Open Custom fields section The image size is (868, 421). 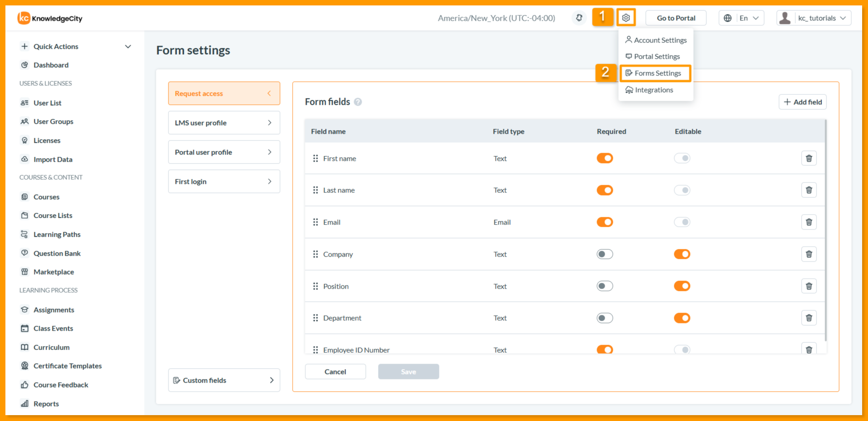(x=224, y=380)
